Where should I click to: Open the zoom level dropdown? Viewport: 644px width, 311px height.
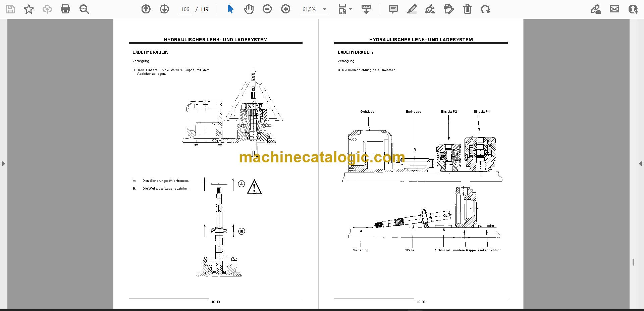(x=325, y=9)
